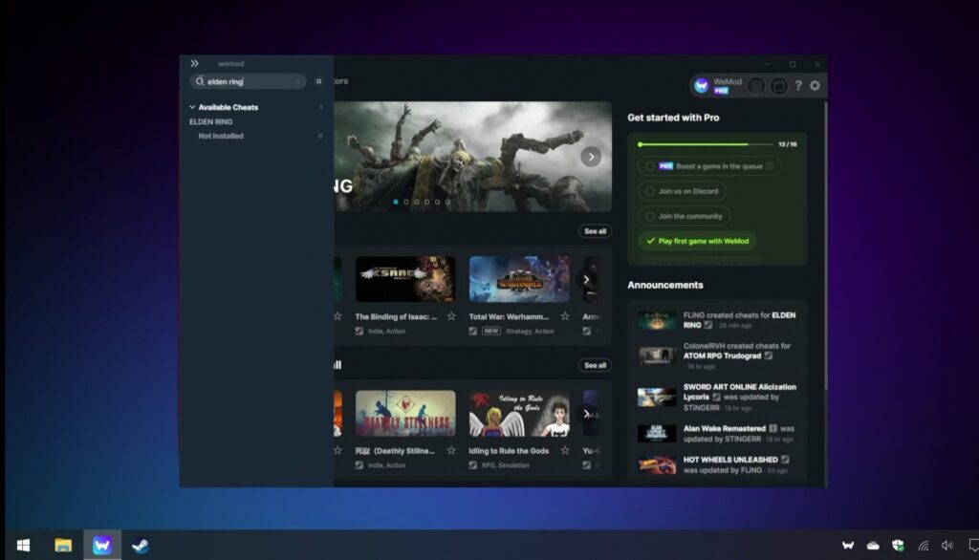Screen dimensions: 979x560
Task: Open the HOT WHEELS UNLEASHED announcement
Action: point(717,464)
